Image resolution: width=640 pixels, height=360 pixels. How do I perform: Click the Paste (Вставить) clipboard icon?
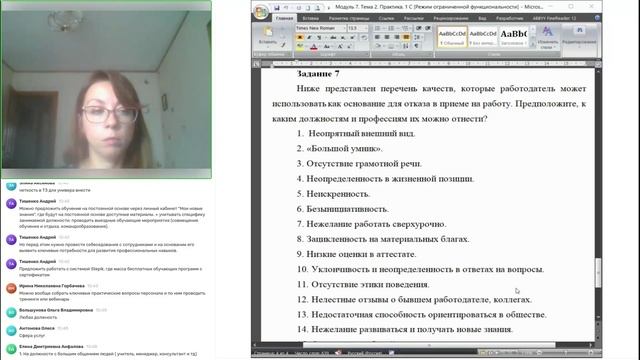(x=268, y=31)
